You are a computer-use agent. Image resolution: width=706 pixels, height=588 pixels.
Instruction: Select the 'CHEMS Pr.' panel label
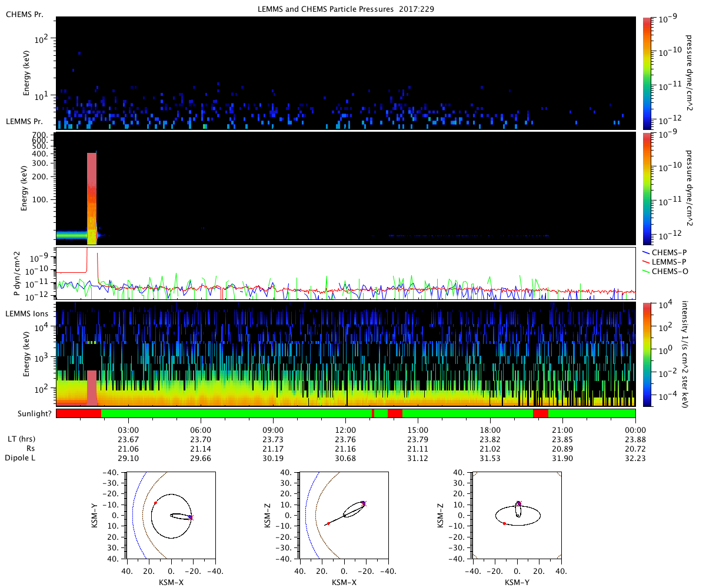click(x=24, y=14)
